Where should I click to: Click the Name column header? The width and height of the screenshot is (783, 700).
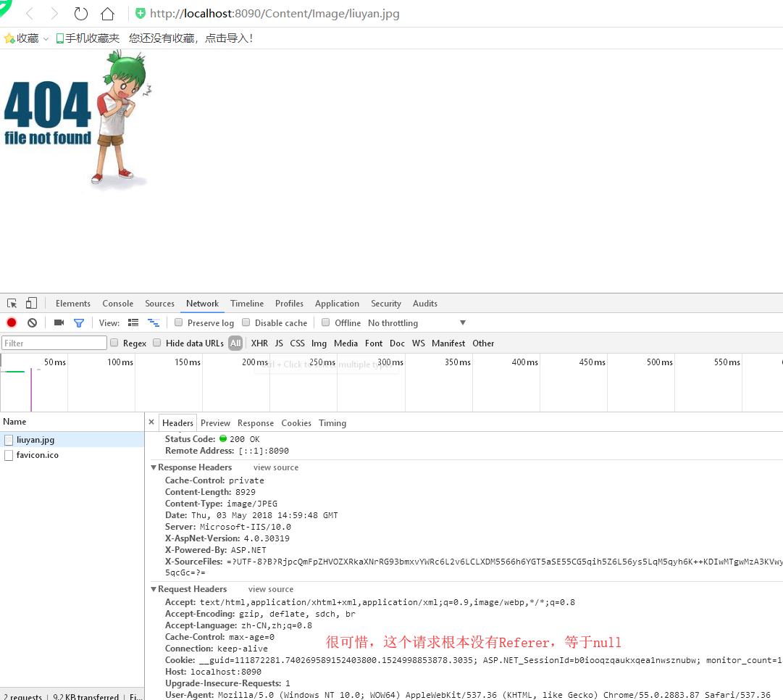pos(72,422)
